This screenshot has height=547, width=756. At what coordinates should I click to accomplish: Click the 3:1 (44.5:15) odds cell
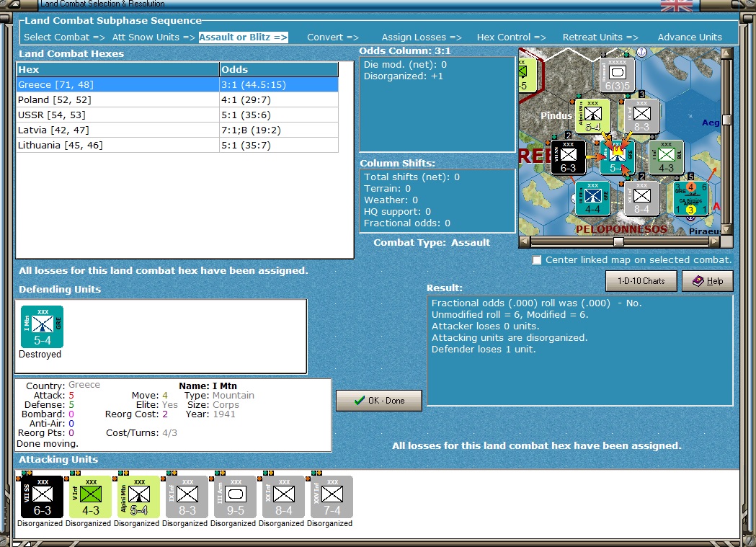click(279, 85)
